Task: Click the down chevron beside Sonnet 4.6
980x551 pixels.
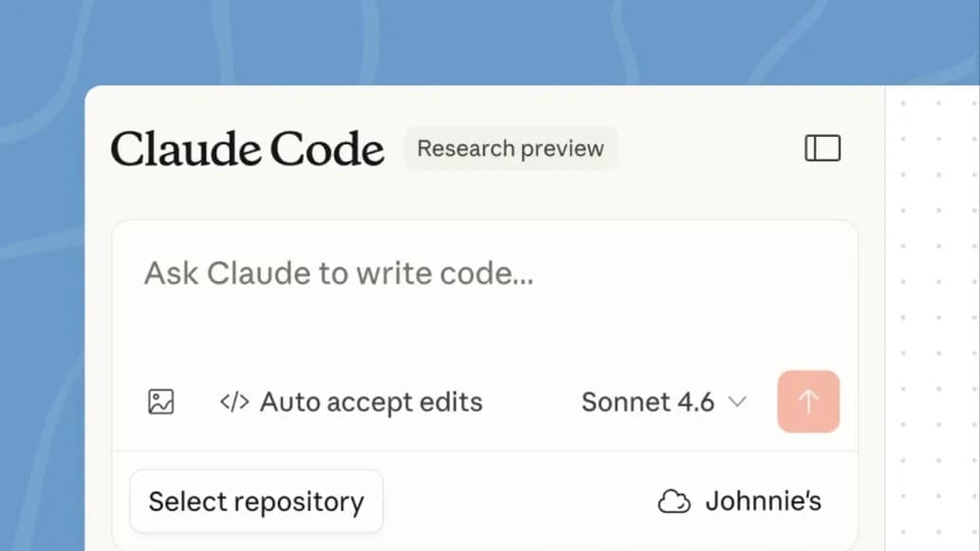Action: point(737,402)
